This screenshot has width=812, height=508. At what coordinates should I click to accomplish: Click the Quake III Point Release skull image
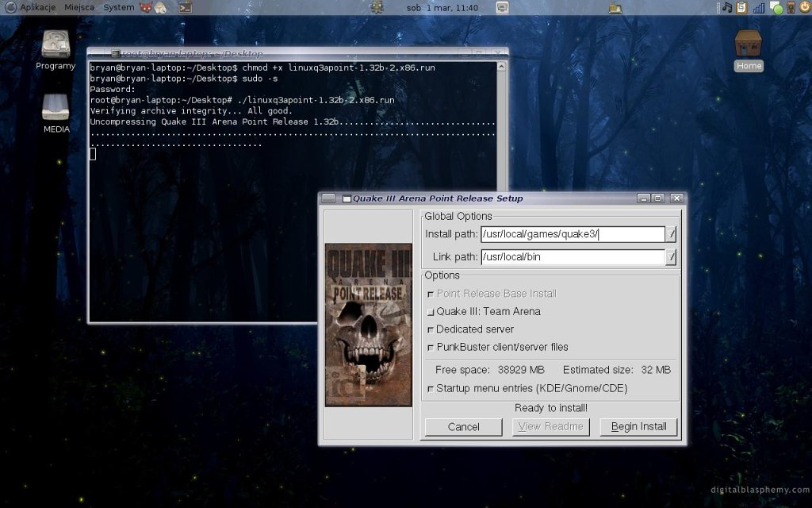368,325
